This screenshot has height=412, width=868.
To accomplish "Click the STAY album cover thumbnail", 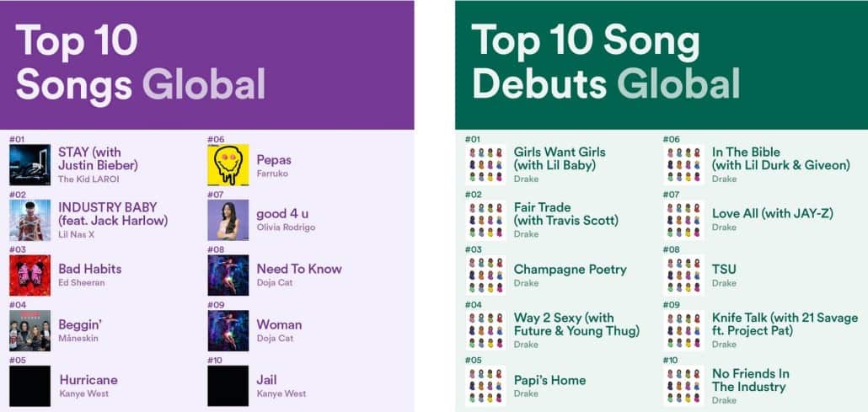I will click(29, 165).
